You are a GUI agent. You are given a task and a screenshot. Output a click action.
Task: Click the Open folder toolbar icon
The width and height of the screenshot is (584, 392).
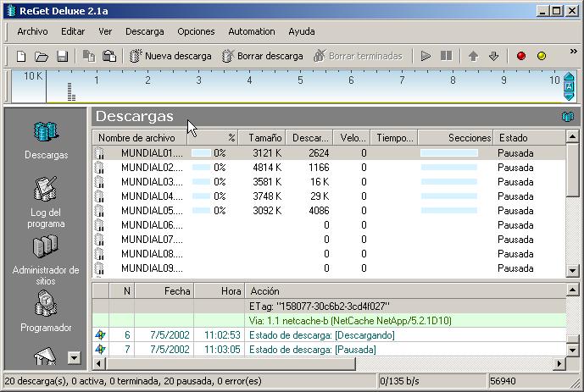pos(42,57)
